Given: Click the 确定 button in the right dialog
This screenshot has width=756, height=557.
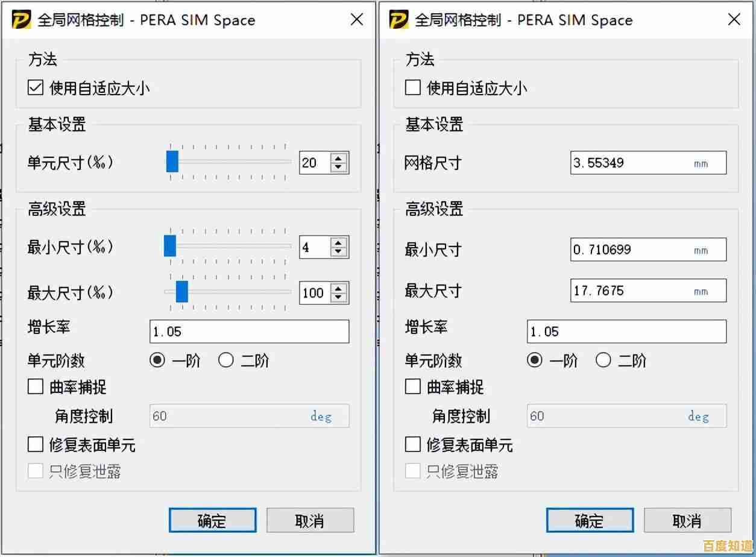Looking at the screenshot, I should [x=590, y=519].
